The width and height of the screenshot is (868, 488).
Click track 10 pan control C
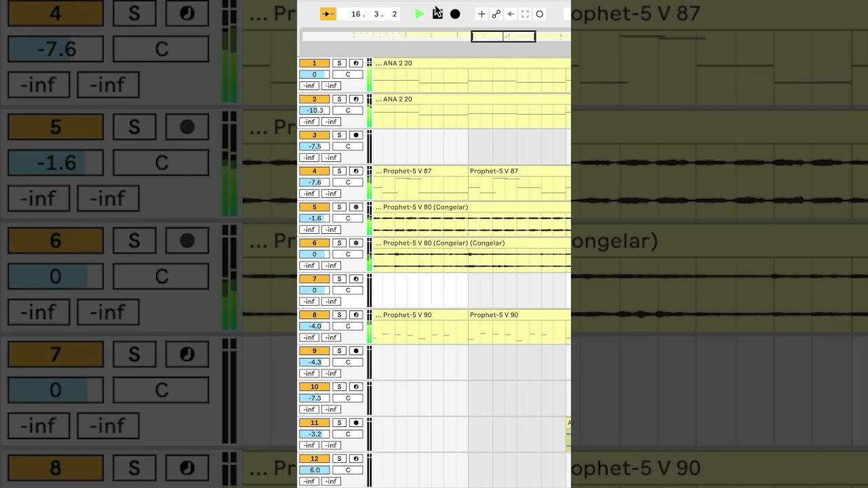348,398
